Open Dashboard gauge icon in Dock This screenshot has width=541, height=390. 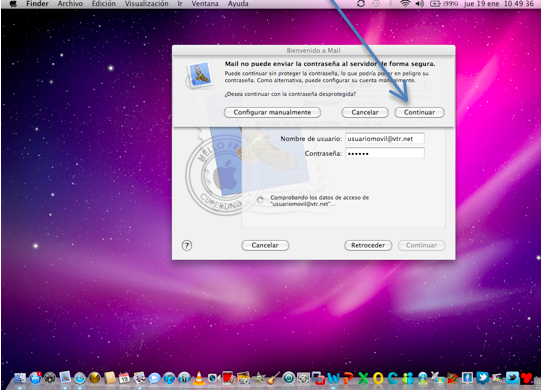(x=50, y=378)
